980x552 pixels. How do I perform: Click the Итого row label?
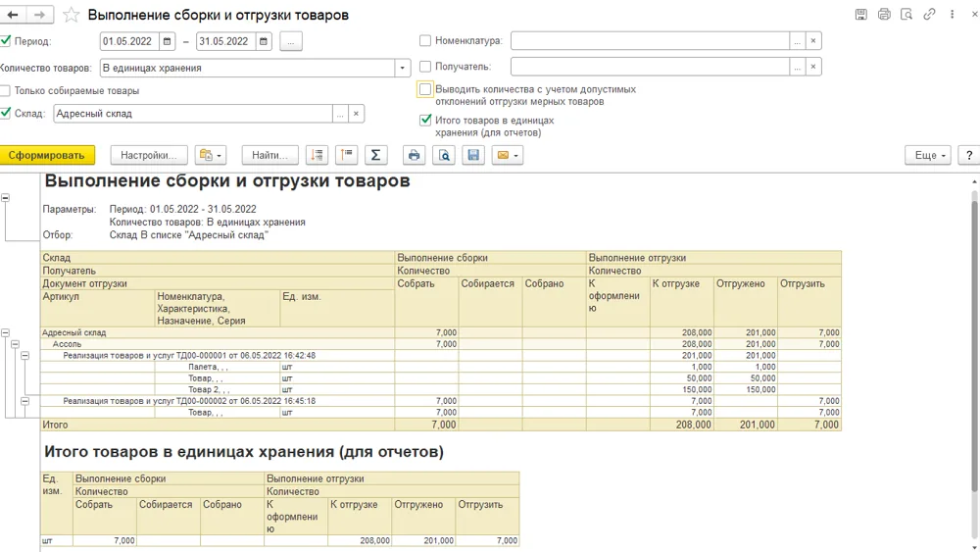pos(55,425)
